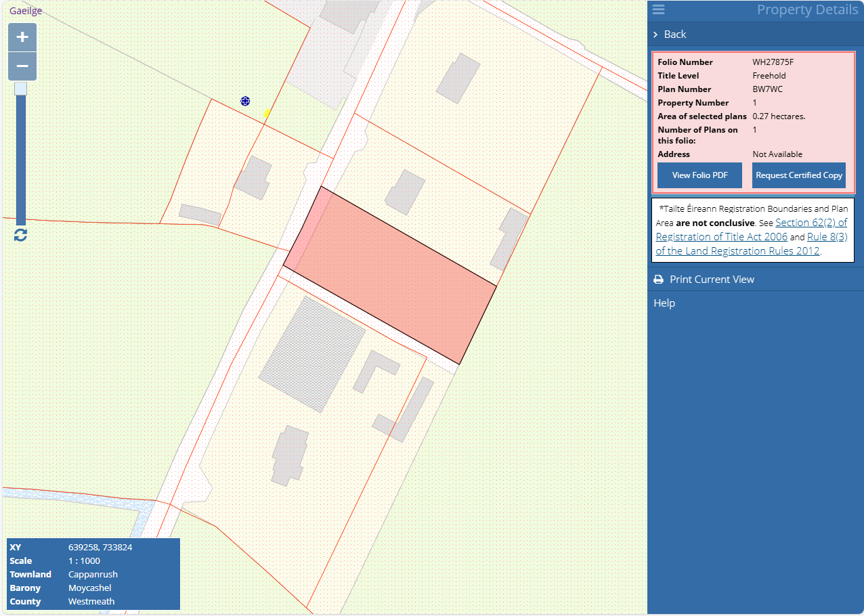This screenshot has height=616, width=864.
Task: Click the XY coordinates info box
Action: pos(93,547)
